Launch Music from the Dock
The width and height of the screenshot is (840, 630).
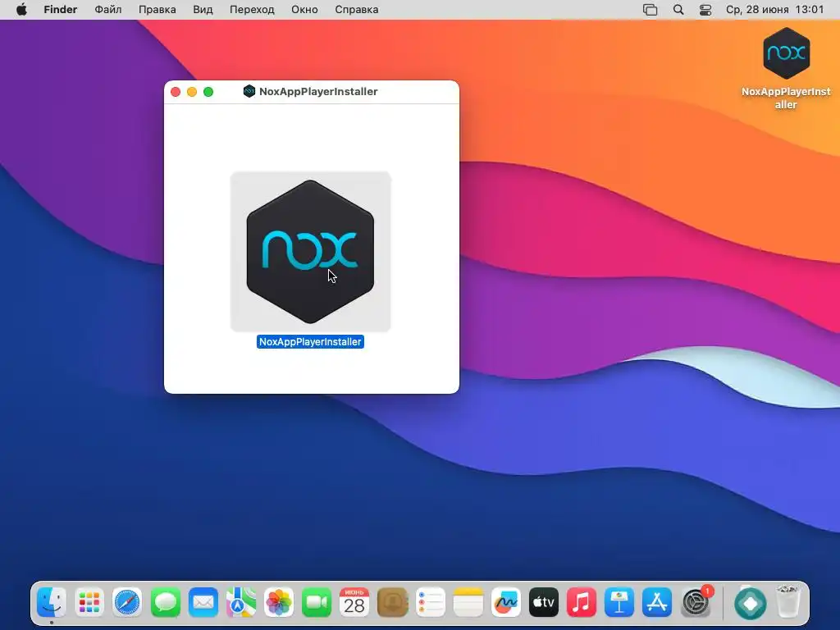[x=582, y=602]
